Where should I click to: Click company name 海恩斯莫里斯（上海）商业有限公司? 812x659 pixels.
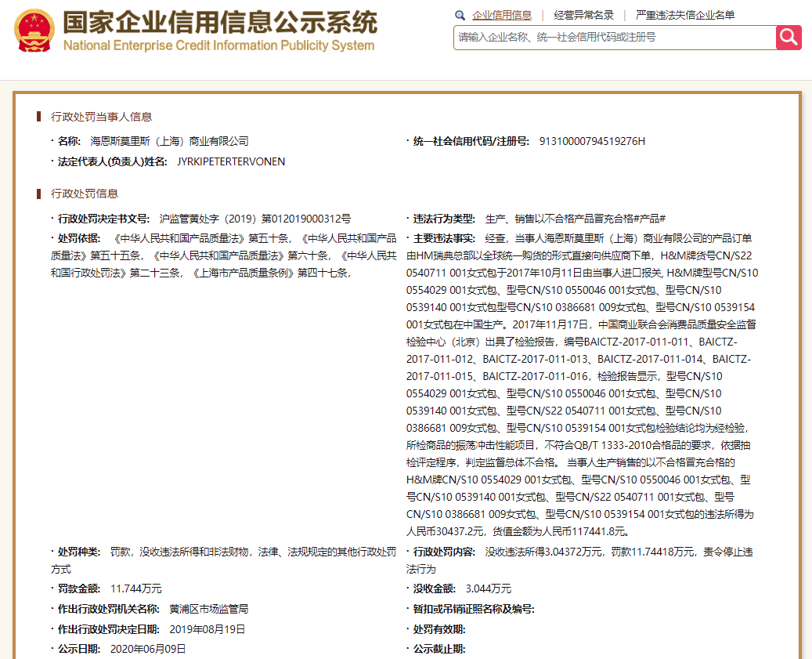tap(169, 141)
